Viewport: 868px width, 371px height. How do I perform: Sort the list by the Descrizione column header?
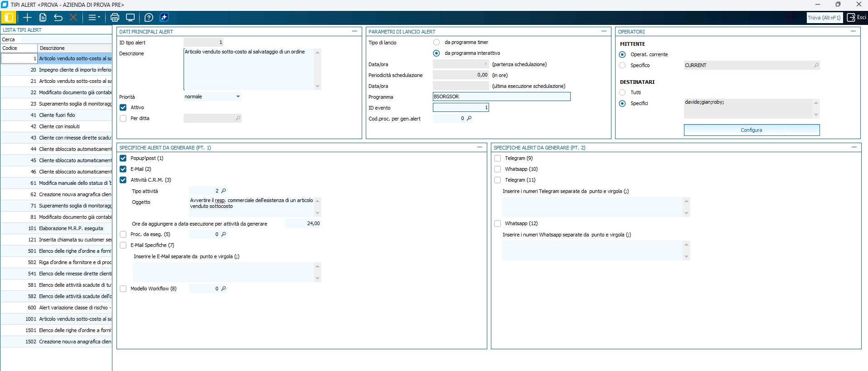coord(75,48)
